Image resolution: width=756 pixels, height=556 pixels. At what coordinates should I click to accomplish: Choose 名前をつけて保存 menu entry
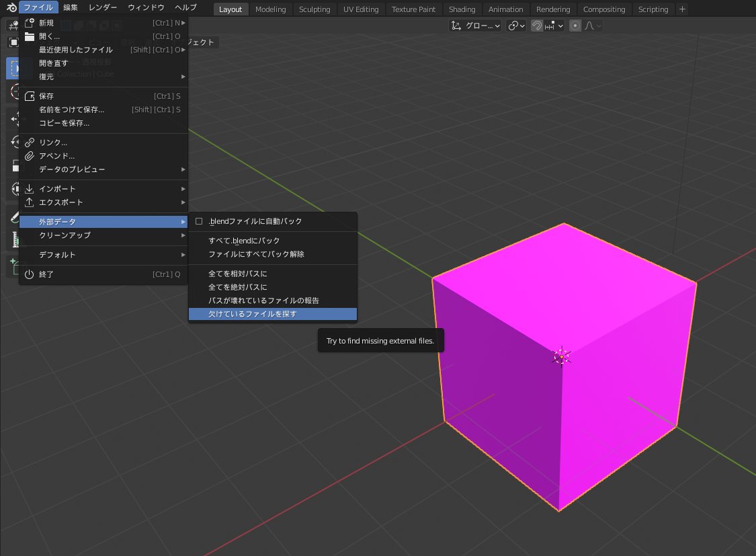pyautogui.click(x=103, y=110)
